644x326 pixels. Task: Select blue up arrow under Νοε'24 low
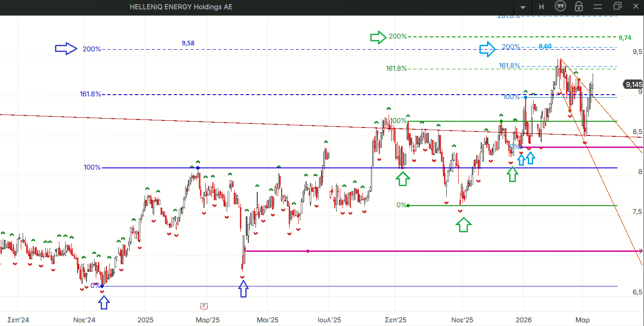click(x=103, y=303)
